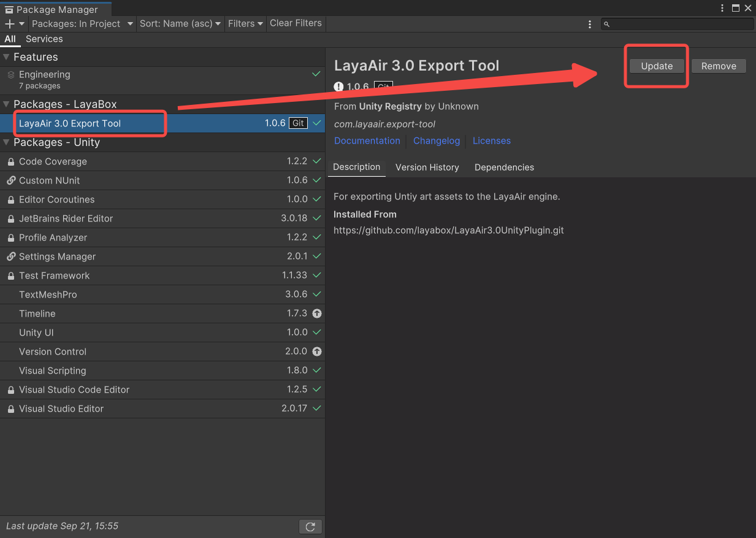Click the warning icon next to version 1.0.6

click(x=338, y=86)
